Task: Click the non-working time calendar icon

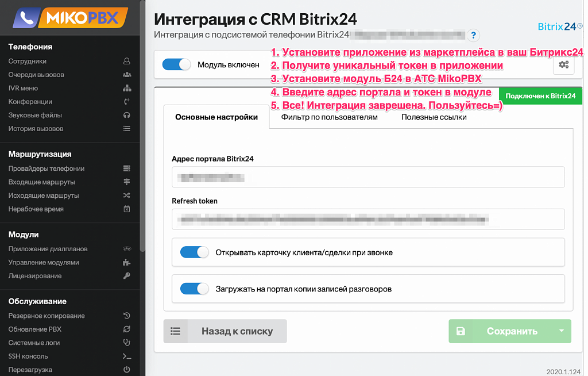Action: (x=127, y=209)
